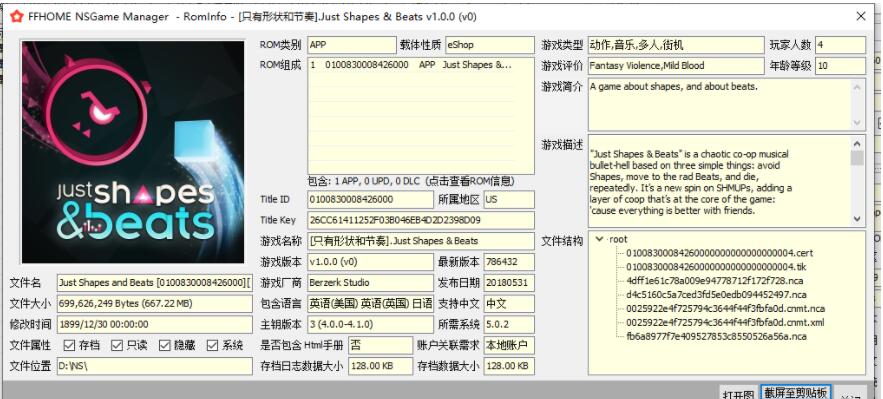Select the .cnmt.xml file in the tree

725,322
